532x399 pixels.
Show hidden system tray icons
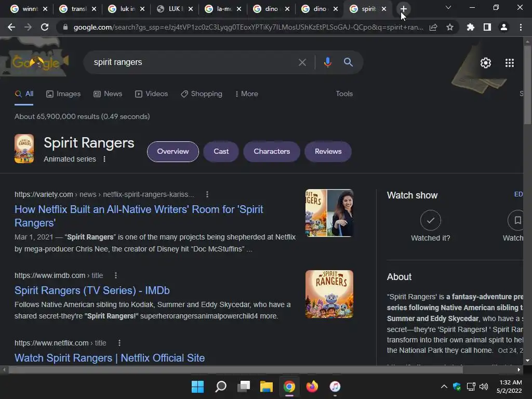(x=444, y=387)
